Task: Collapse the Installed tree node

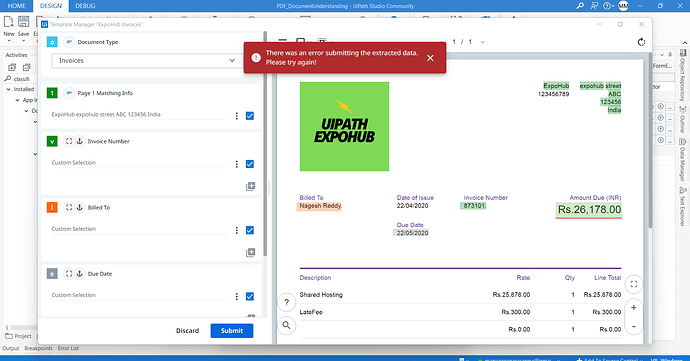Action: pyautogui.click(x=8, y=89)
